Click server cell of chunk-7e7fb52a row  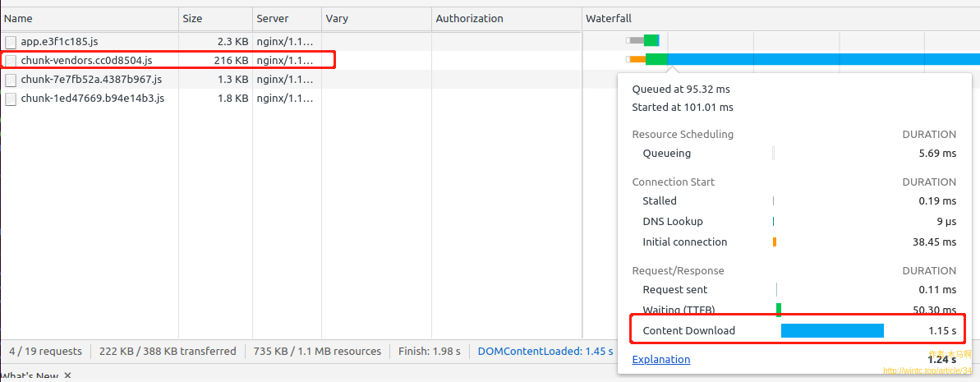coord(285,80)
